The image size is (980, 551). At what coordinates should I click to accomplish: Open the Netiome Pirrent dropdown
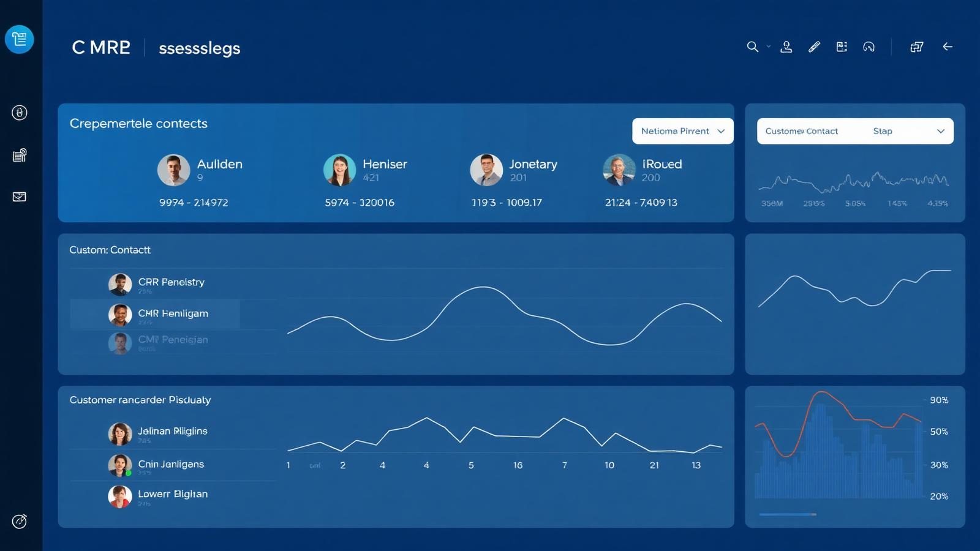[x=683, y=131]
